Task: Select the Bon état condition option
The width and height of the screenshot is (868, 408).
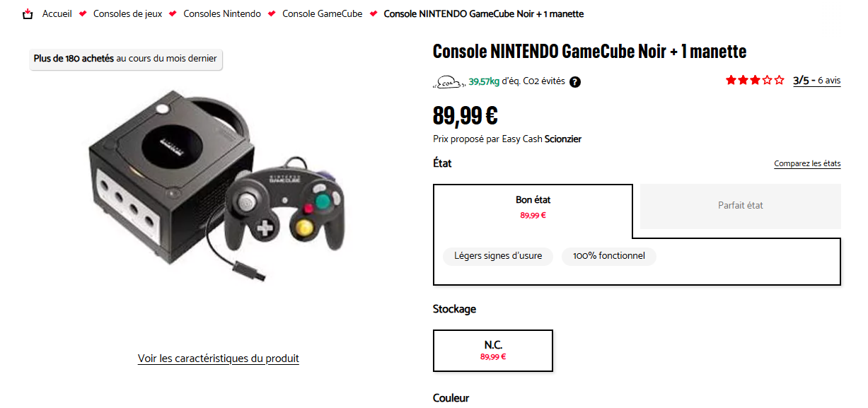Action: click(x=533, y=206)
